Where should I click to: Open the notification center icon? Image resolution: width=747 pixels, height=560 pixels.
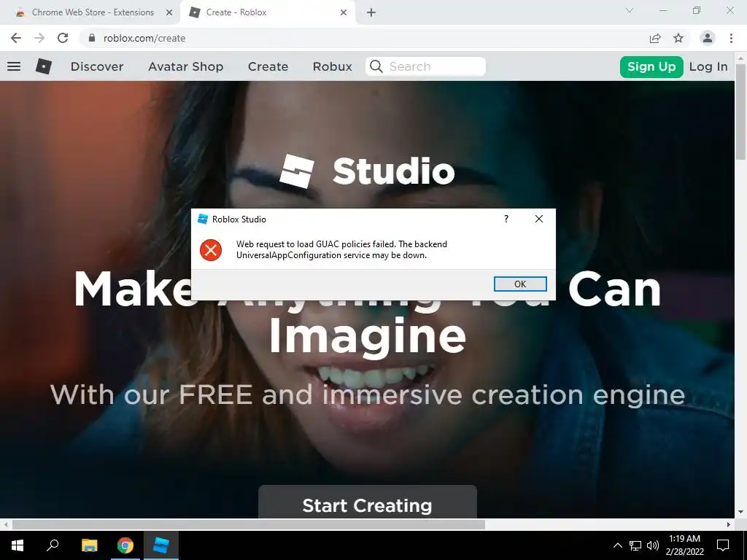723,545
